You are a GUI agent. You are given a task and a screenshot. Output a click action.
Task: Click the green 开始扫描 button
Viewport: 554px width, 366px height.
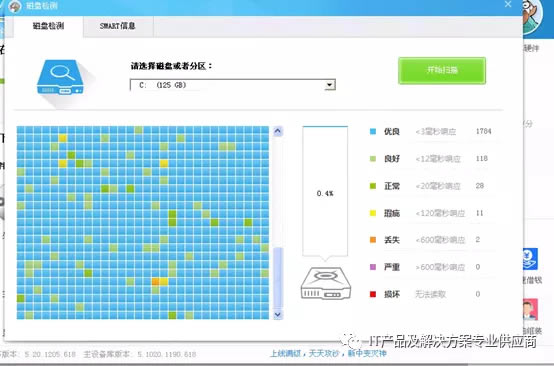(x=442, y=70)
